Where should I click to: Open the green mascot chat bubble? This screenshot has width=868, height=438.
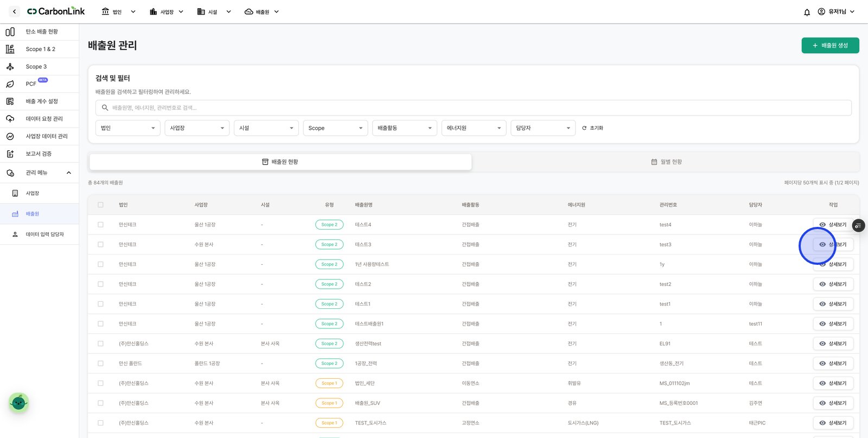point(19,403)
